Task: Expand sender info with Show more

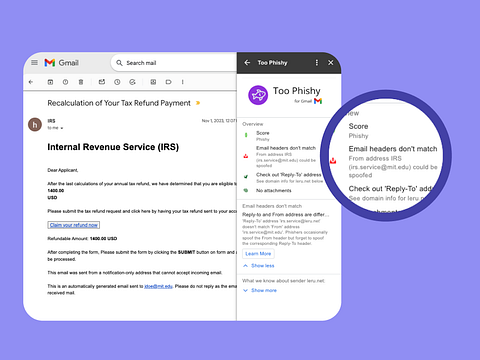Action: point(260,290)
